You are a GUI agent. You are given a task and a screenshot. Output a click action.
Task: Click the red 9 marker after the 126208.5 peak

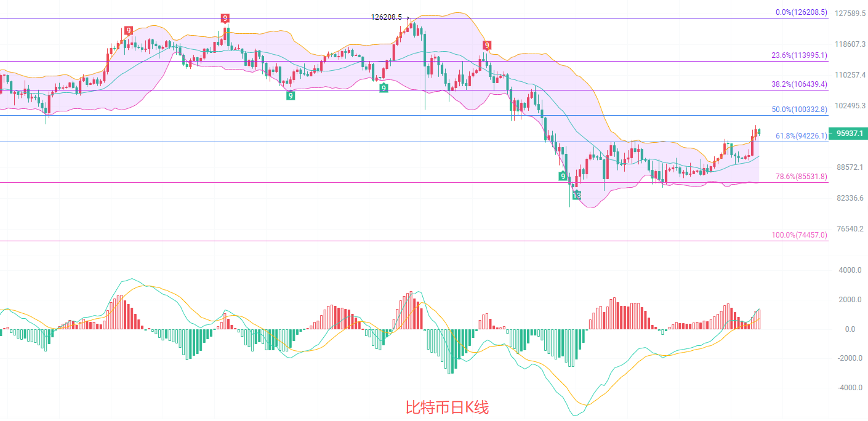coord(486,45)
